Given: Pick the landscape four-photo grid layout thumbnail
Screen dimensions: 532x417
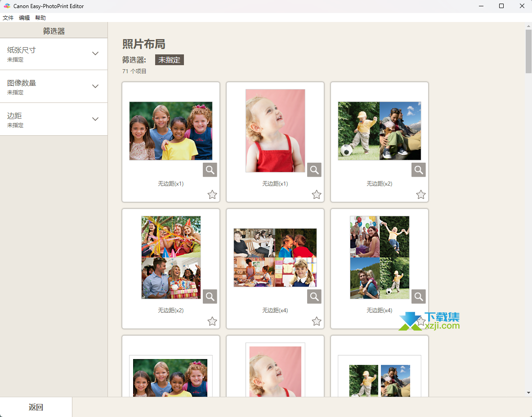Looking at the screenshot, I should (275, 257).
